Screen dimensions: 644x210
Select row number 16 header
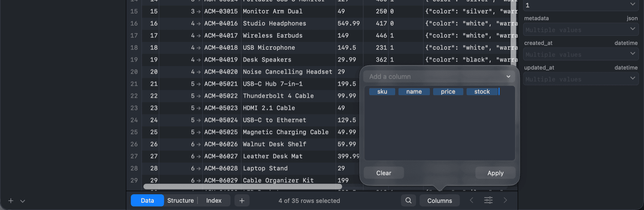click(134, 23)
